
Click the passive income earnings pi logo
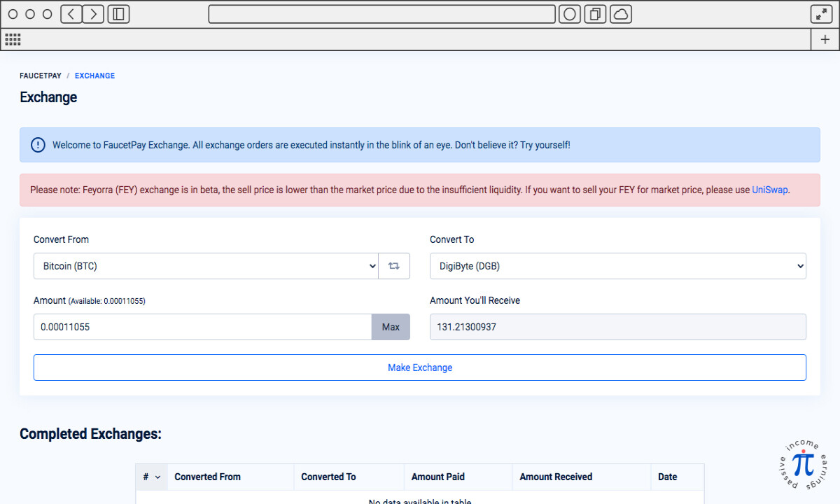[x=802, y=465]
